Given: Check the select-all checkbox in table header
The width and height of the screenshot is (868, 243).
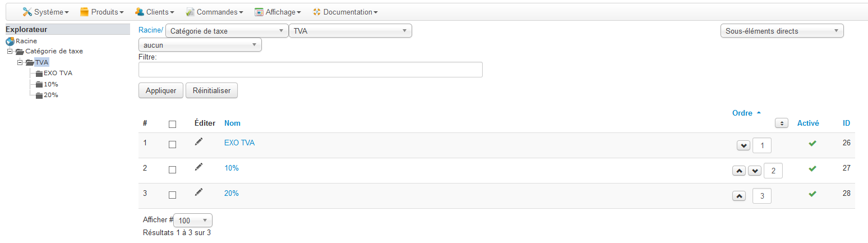Looking at the screenshot, I should (172, 124).
